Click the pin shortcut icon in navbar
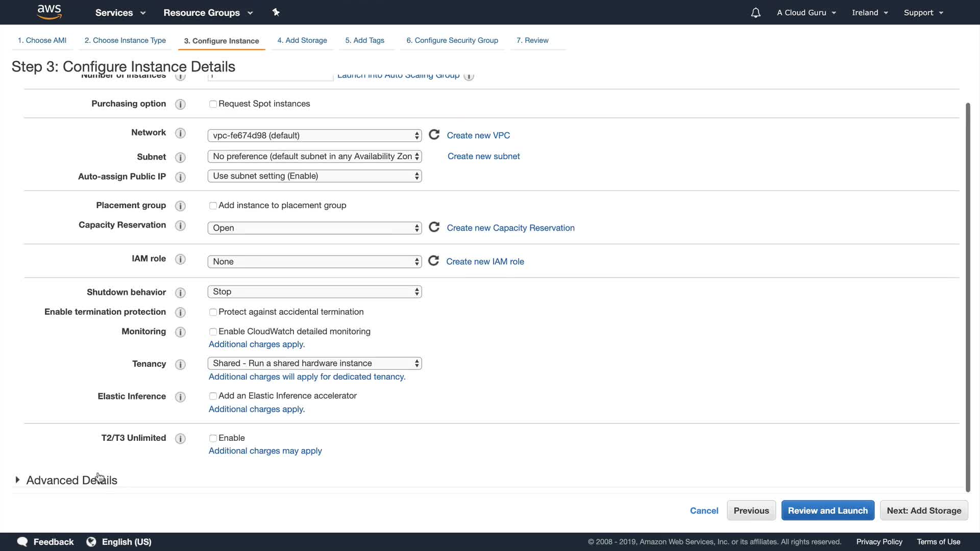This screenshot has height=551, width=980. [x=276, y=12]
